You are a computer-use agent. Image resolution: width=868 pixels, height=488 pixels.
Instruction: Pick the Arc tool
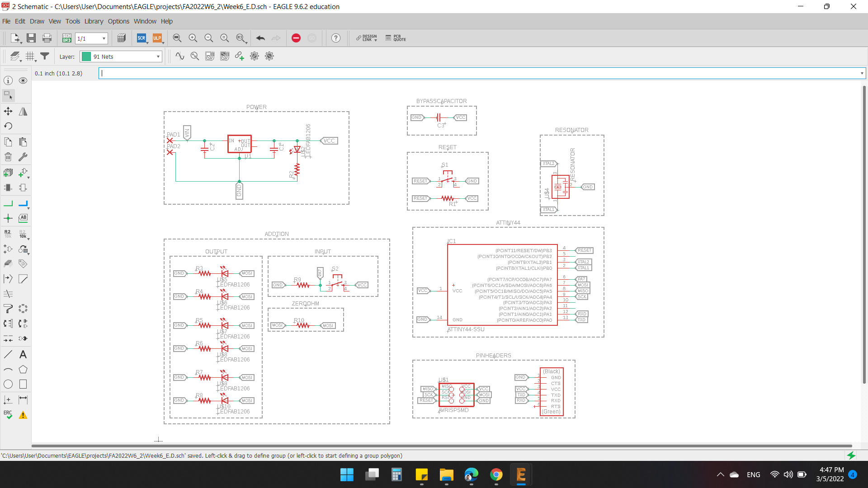8,370
